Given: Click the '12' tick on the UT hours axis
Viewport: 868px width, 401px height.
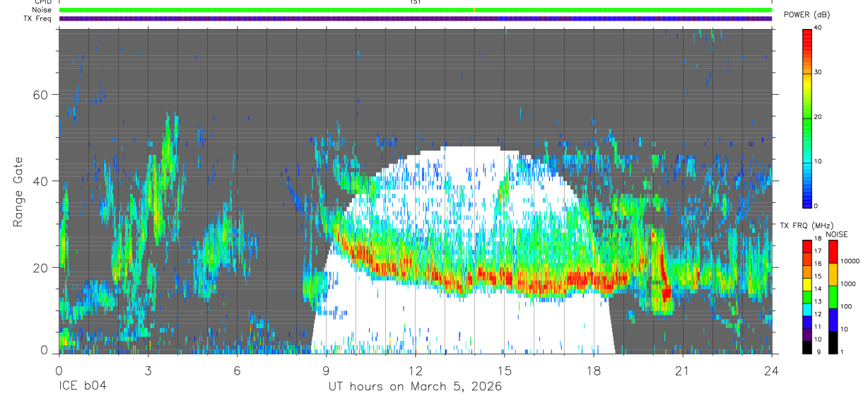Looking at the screenshot, I should coord(415,371).
